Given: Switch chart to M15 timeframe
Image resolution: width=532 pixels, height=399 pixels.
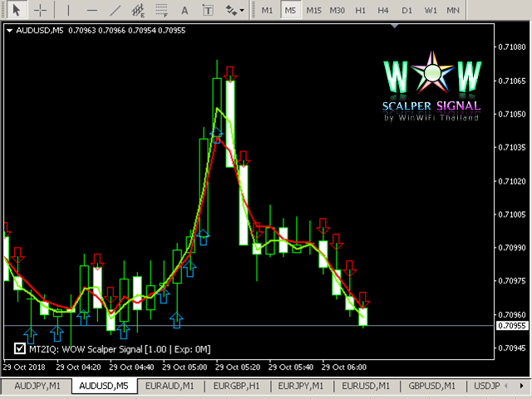Looking at the screenshot, I should click(x=313, y=11).
